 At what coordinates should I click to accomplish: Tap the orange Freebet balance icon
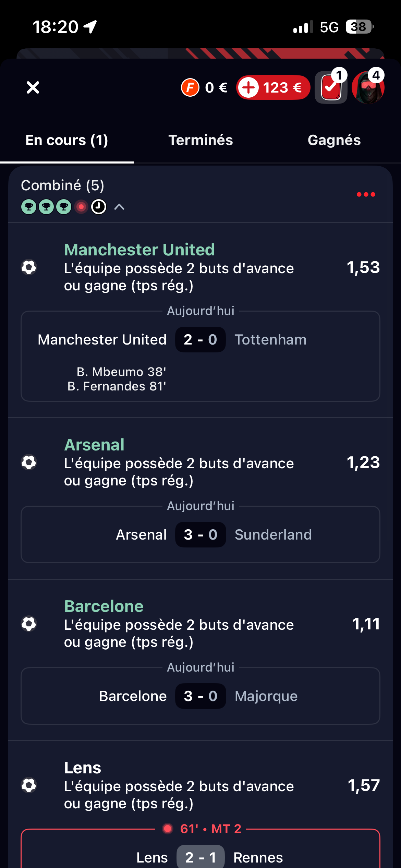pyautogui.click(x=190, y=87)
